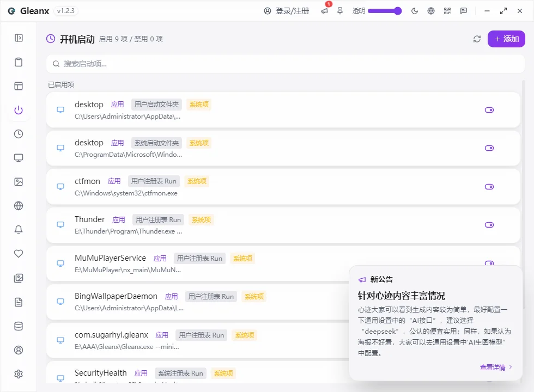Open the feedback message icon in title bar

464,11
